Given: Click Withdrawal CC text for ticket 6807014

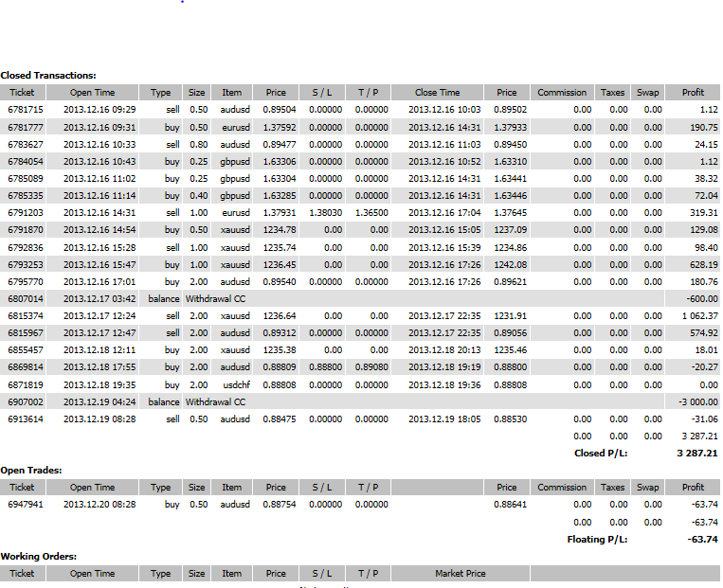Looking at the screenshot, I should coord(215,298).
